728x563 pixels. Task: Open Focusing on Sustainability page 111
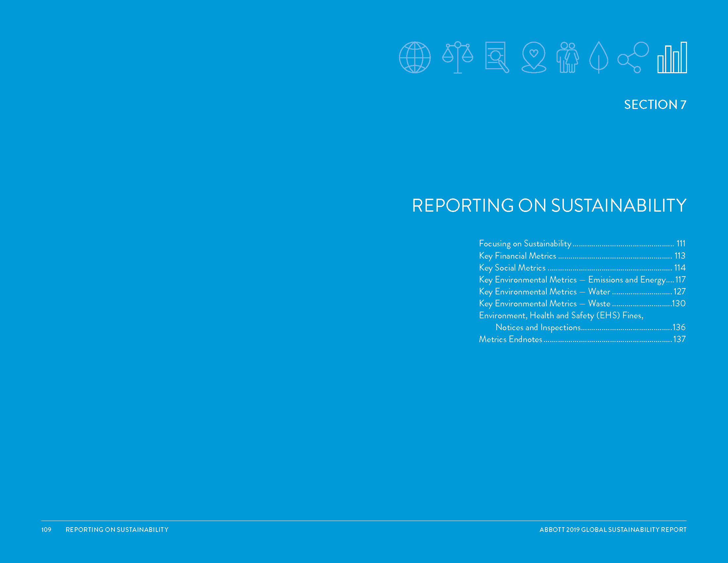pos(582,244)
